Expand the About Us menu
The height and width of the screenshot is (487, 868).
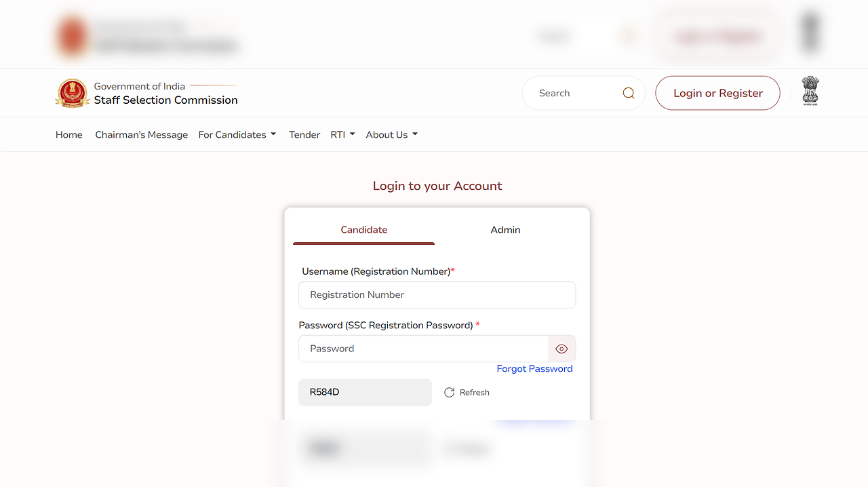391,135
